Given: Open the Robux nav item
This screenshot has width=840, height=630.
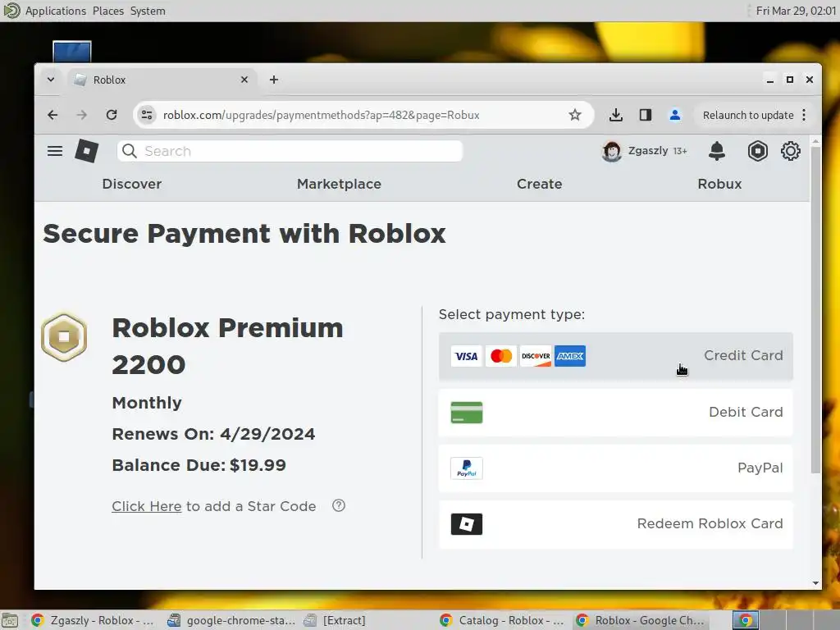Looking at the screenshot, I should coord(719,184).
